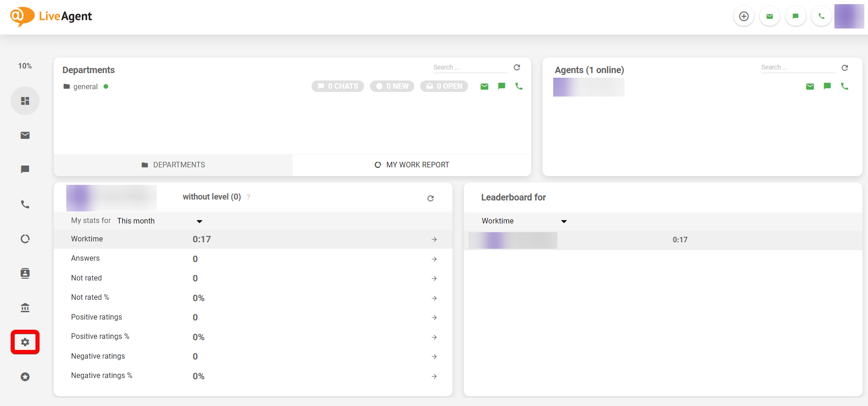Viewport: 868px width, 406px height.
Task: Click the phone status icon in header
Action: tap(821, 17)
